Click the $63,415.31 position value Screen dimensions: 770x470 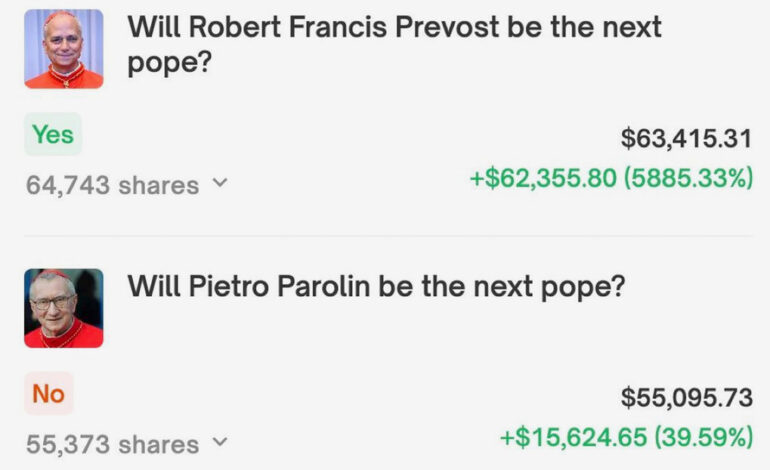pos(686,138)
